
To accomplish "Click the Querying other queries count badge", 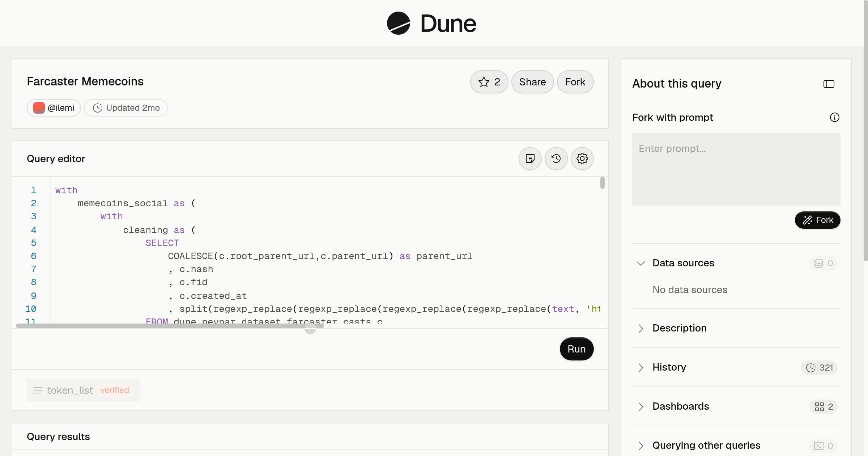I will coord(823,446).
